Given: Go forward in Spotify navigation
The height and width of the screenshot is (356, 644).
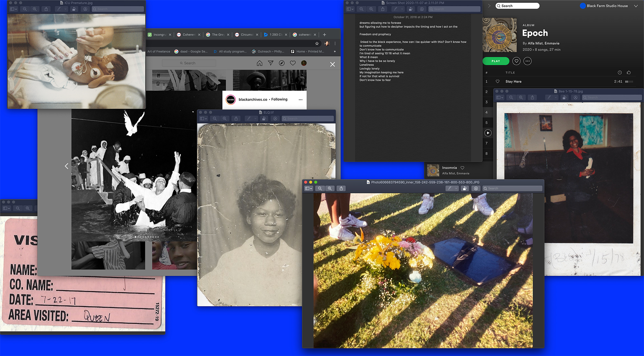Looking at the screenshot, I should pyautogui.click(x=489, y=6).
